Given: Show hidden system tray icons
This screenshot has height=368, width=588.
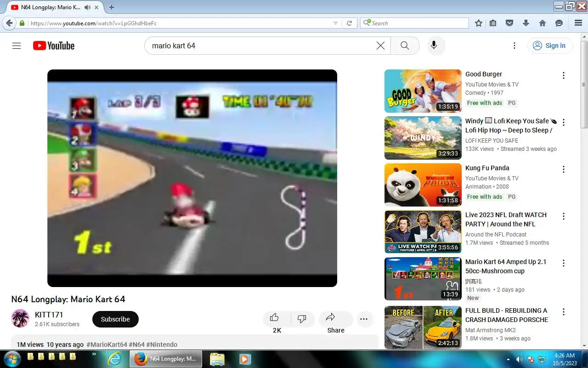Looking at the screenshot, I should tap(508, 359).
